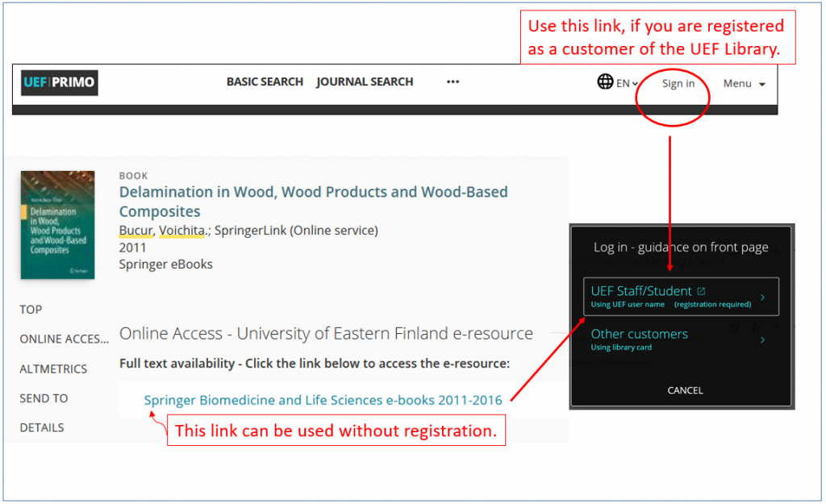Click the globe language icon

click(x=605, y=81)
